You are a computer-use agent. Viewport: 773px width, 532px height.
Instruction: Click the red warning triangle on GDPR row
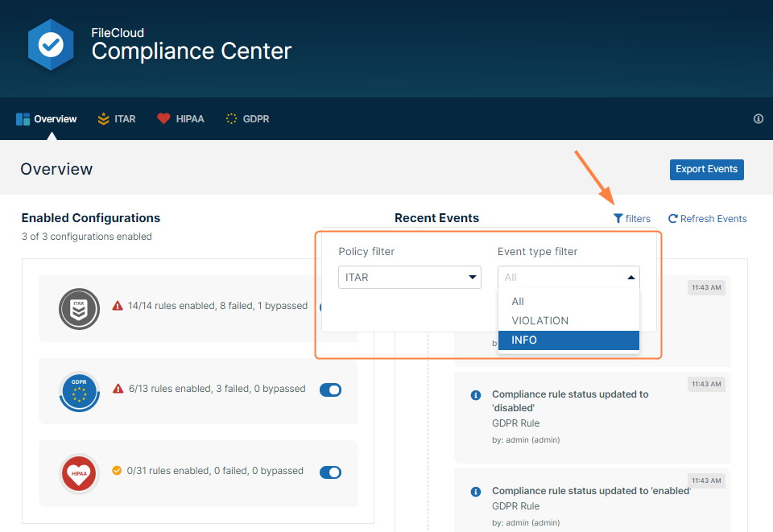pyautogui.click(x=118, y=389)
